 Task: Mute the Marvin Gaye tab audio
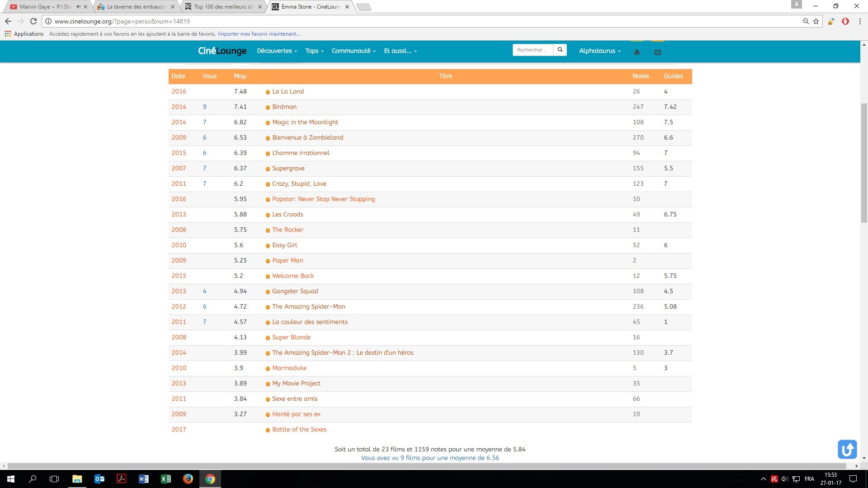[78, 7]
